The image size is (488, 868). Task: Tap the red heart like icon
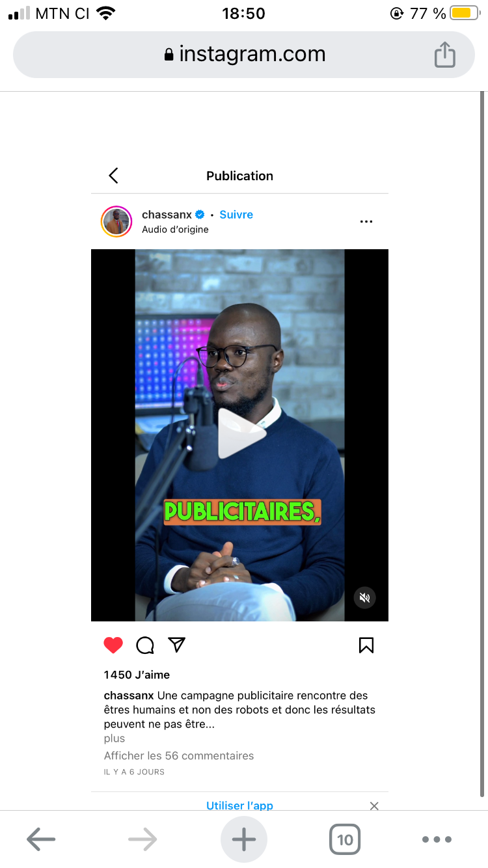[113, 645]
